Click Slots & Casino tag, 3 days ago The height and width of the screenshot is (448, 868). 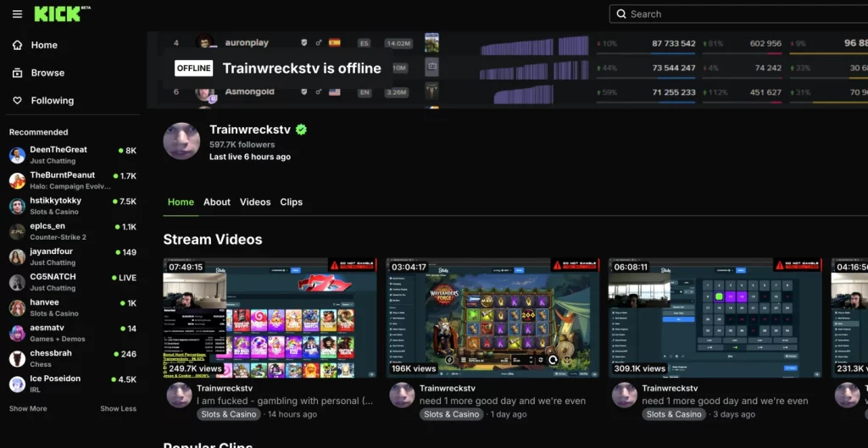pyautogui.click(x=674, y=414)
